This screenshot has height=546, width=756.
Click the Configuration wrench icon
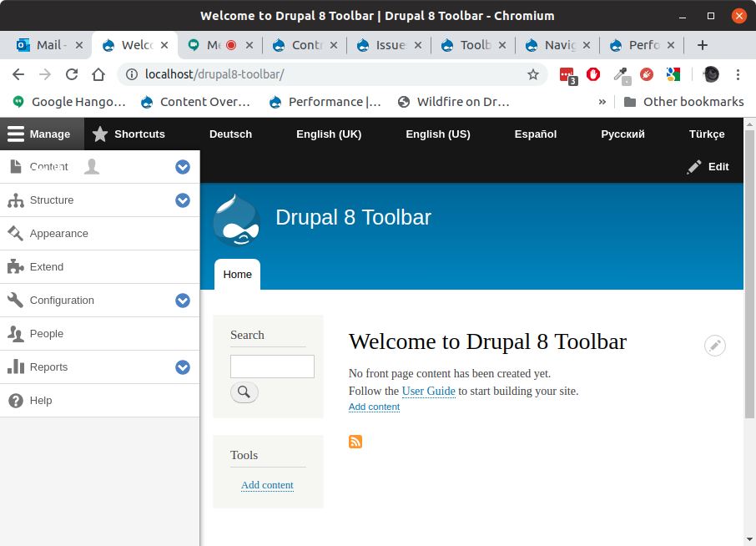coord(17,301)
